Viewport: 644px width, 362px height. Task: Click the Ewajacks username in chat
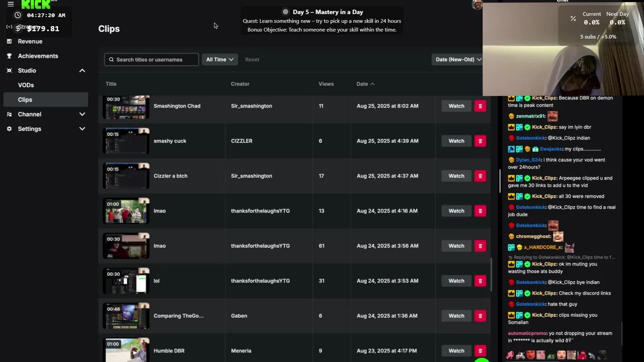coord(551,149)
